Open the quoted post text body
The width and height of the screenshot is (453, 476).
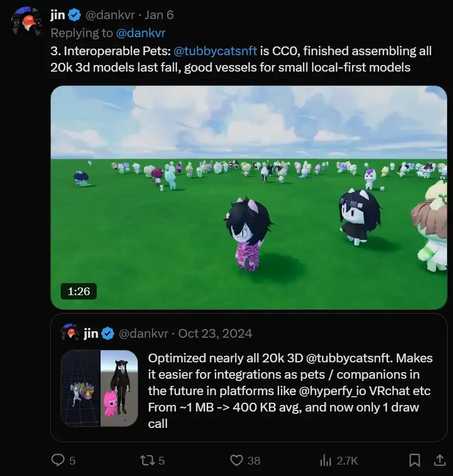(x=290, y=391)
